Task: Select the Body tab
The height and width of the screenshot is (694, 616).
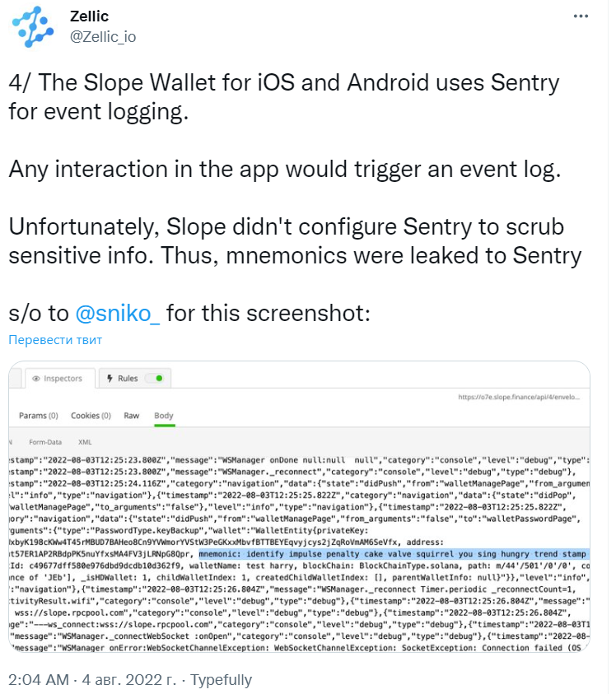Action: (164, 416)
